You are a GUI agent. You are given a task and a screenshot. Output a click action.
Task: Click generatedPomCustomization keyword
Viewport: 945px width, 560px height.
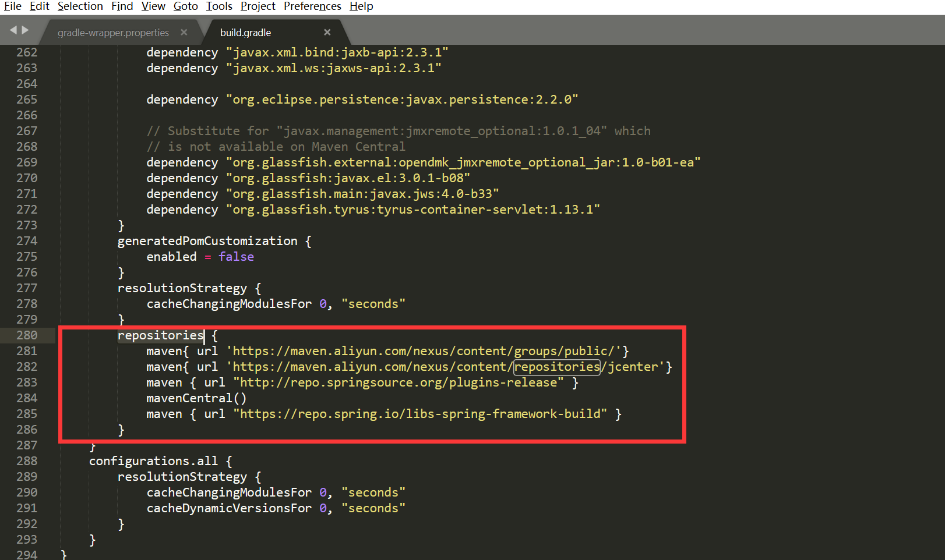(x=207, y=241)
